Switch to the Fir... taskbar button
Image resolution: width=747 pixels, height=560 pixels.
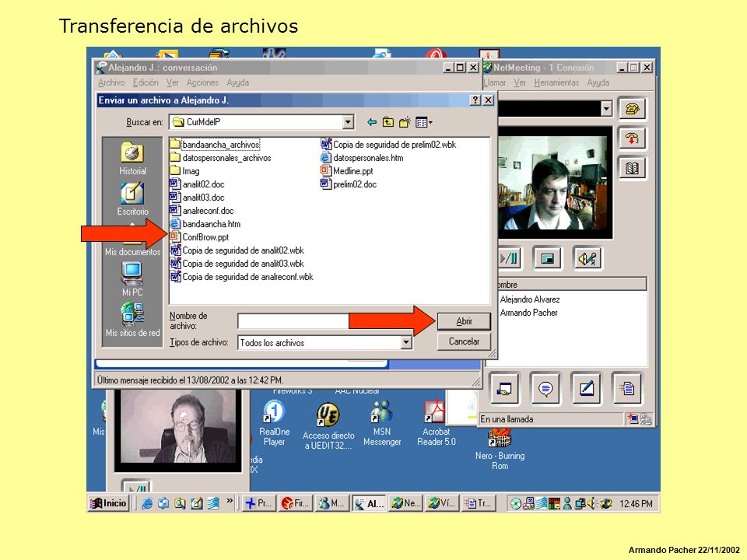click(295, 503)
